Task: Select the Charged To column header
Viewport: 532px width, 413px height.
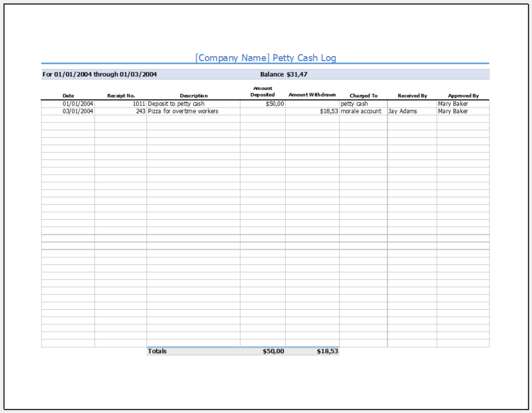Action: tap(363, 96)
